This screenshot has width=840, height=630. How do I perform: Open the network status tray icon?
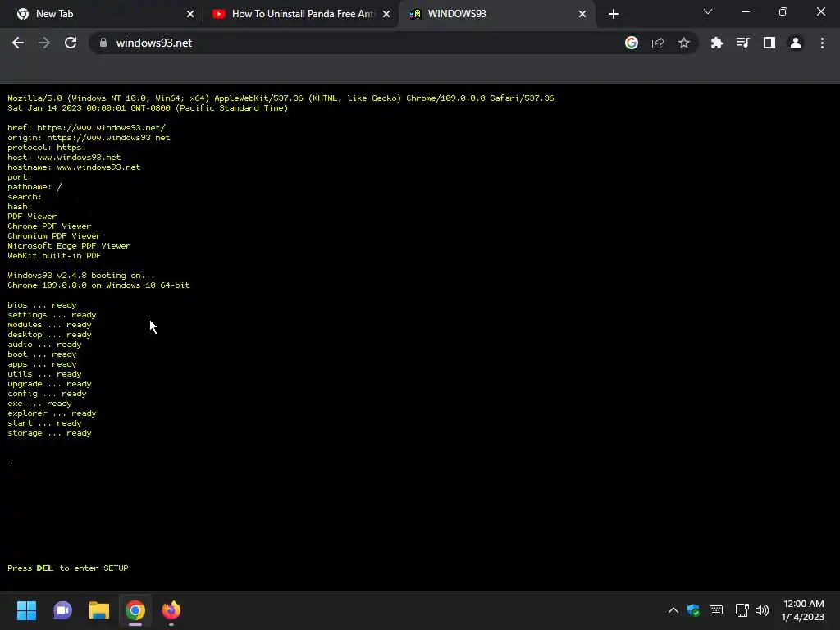[742, 610]
